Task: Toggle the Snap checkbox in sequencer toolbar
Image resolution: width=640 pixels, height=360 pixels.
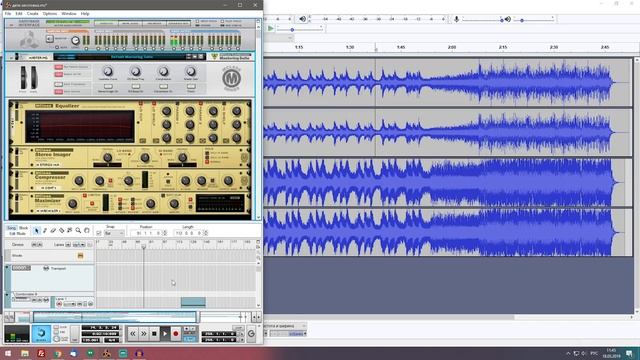Action: click(99, 233)
